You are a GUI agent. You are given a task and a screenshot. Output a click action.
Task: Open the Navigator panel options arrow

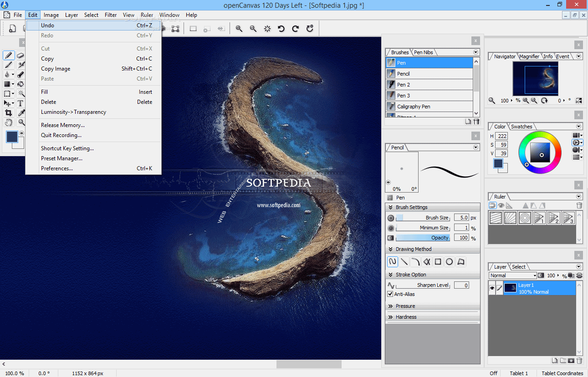pos(579,56)
